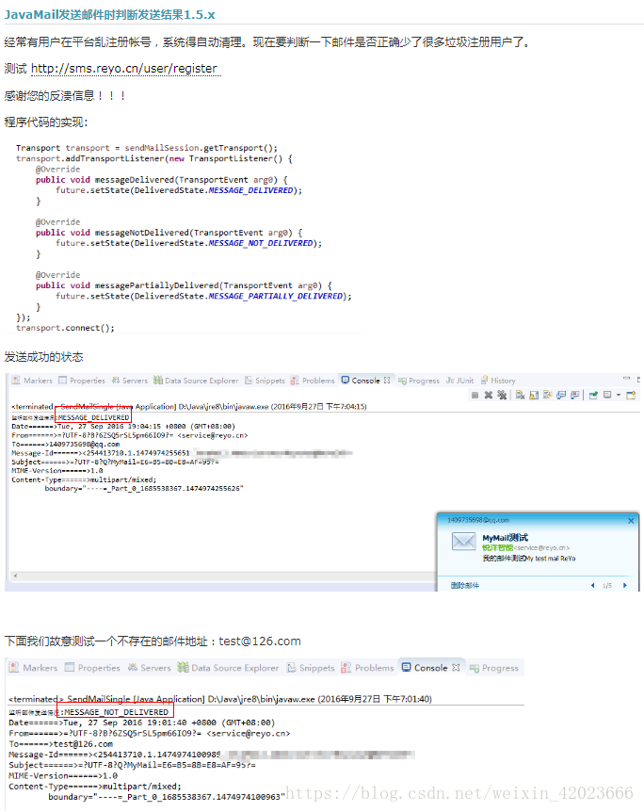Click first console's horizontal scrollbar track
Image resolution: width=644 pixels, height=812 pixels.
coord(222,576)
